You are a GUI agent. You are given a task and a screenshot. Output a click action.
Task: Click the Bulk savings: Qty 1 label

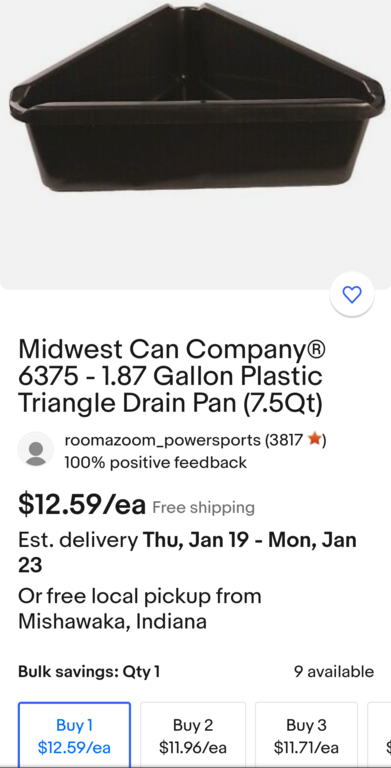click(x=89, y=672)
